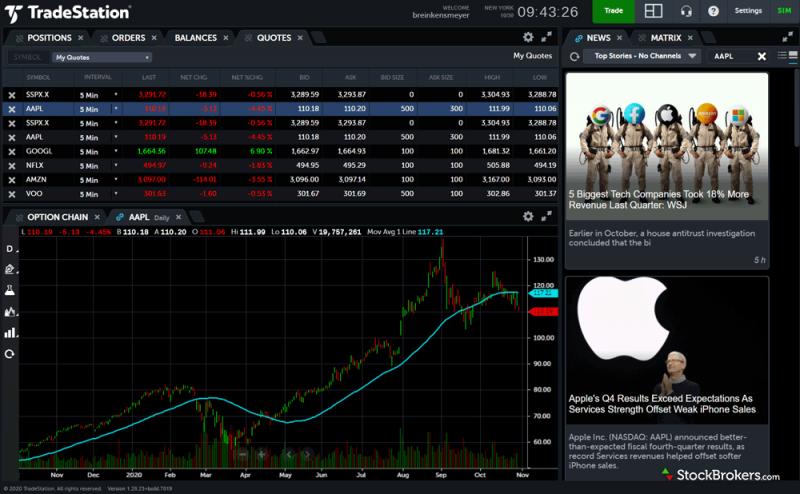Close the BALANCES tab
The height and width of the screenshot is (494, 800).
[226, 38]
